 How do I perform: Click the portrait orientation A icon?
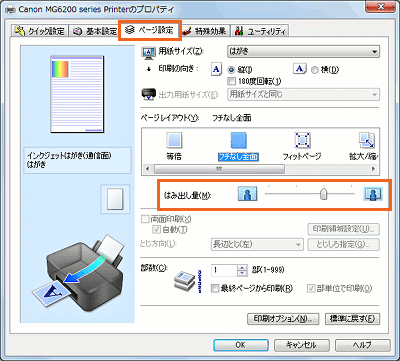pyautogui.click(x=217, y=69)
